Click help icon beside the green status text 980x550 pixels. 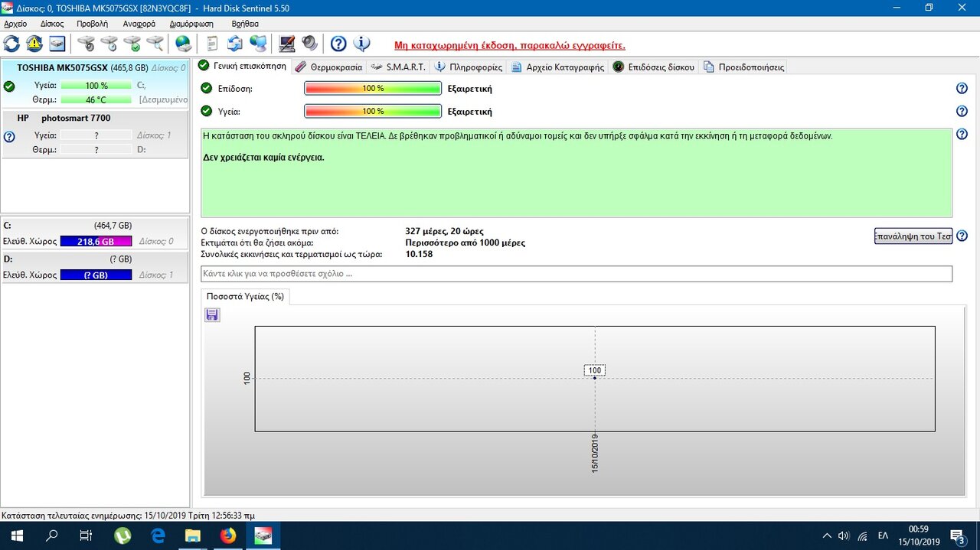pyautogui.click(x=962, y=135)
